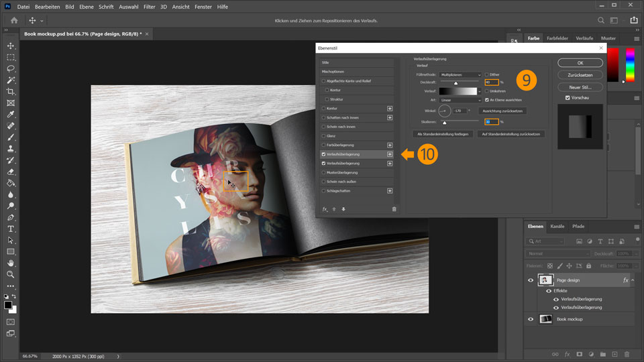This screenshot has height=362, width=644.
Task: Add another Farbüberlagerung via plus button
Action: click(x=390, y=145)
